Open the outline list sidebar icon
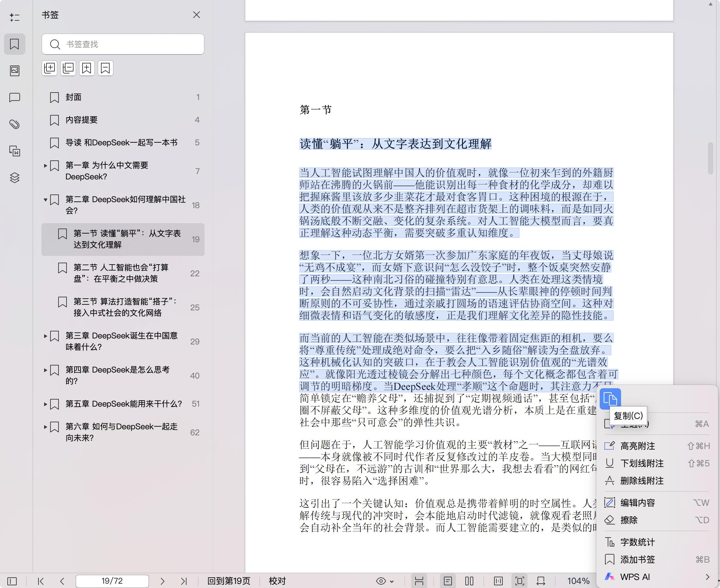The image size is (720, 588). (15, 17)
